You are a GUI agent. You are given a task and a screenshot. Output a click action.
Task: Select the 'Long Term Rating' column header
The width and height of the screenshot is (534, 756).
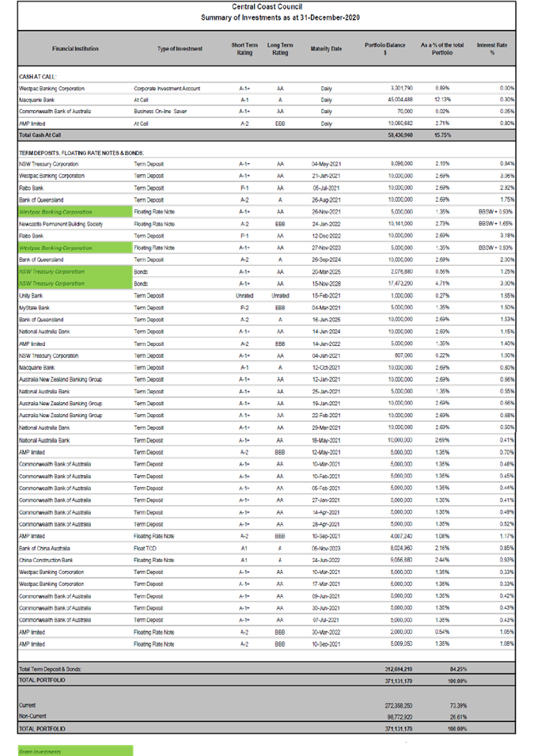click(280, 49)
